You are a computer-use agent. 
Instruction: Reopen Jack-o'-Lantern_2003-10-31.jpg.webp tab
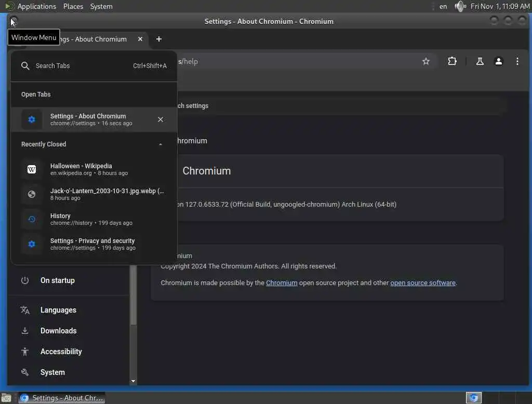click(94, 194)
